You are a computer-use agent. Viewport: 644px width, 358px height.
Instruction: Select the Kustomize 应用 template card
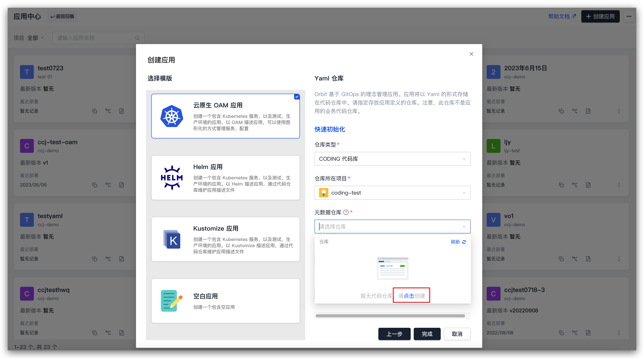pyautogui.click(x=225, y=239)
